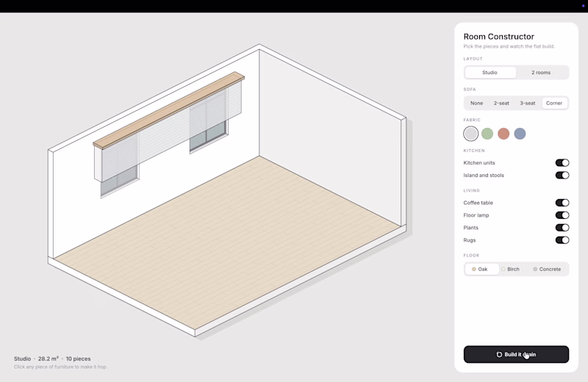Turn off the Floor lamp switch
Viewport: 588px width, 382px height.
[x=562, y=215]
